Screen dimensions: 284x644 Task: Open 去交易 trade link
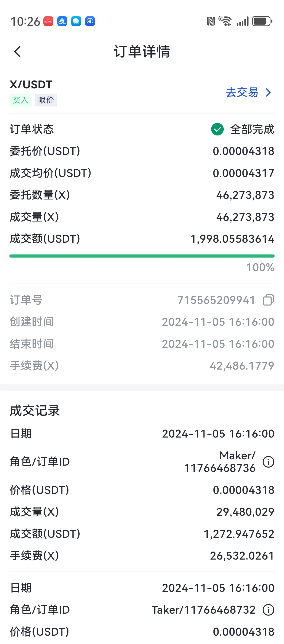tap(242, 92)
